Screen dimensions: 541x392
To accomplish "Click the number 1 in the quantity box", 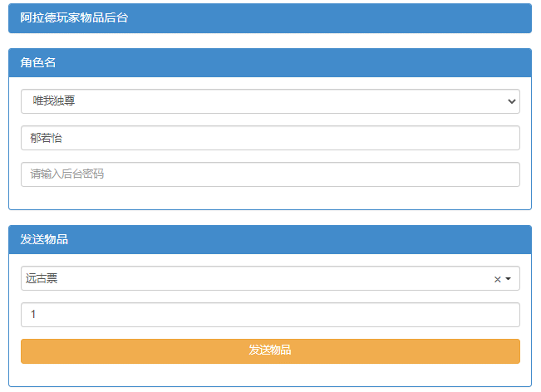I will [x=33, y=315].
